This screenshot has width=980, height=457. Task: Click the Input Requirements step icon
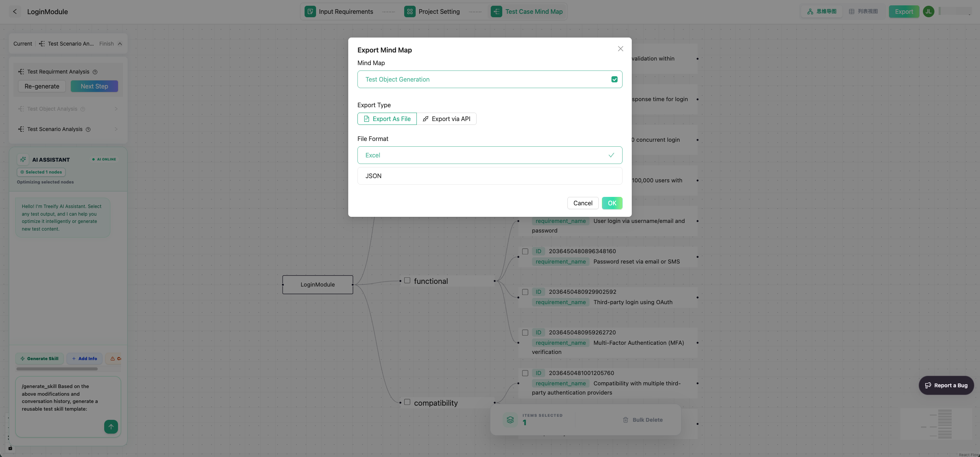coord(310,11)
